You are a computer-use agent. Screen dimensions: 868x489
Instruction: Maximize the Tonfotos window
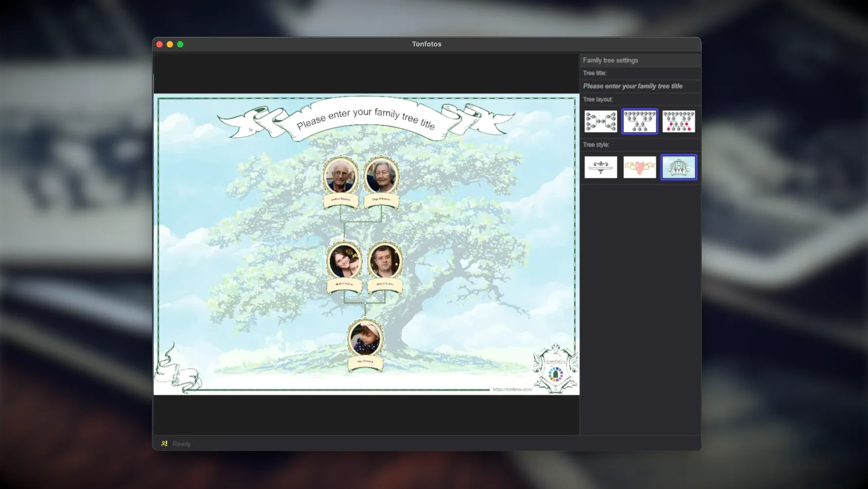click(180, 44)
